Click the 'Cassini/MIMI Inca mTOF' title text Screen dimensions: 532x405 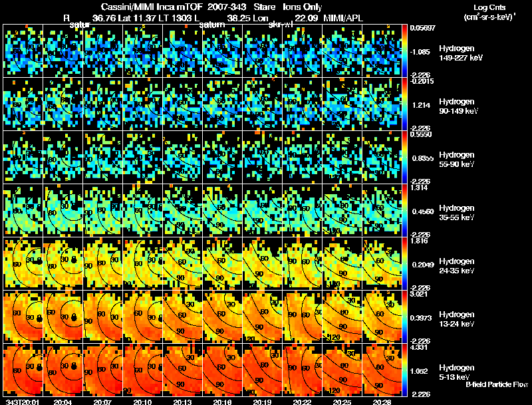[x=152, y=7]
